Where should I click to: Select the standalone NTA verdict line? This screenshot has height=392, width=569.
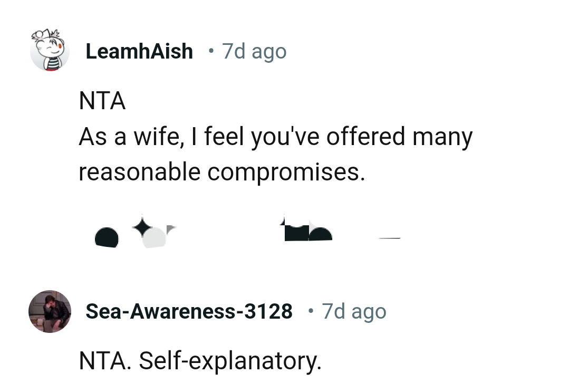click(x=102, y=101)
